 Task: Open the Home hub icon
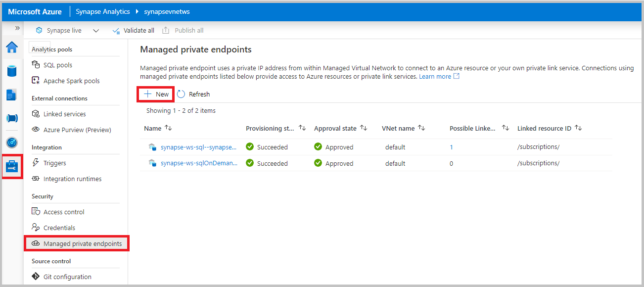pyautogui.click(x=12, y=48)
